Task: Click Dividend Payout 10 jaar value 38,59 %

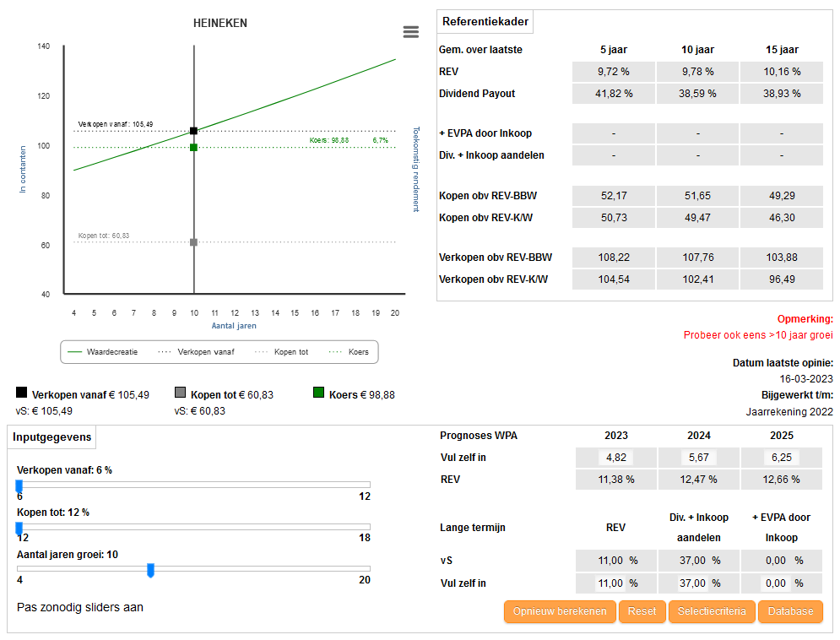Action: [x=698, y=94]
